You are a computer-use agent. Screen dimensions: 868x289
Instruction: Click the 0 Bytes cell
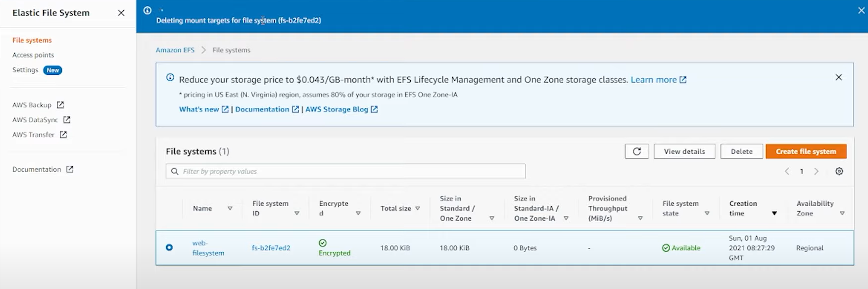pyautogui.click(x=525, y=248)
